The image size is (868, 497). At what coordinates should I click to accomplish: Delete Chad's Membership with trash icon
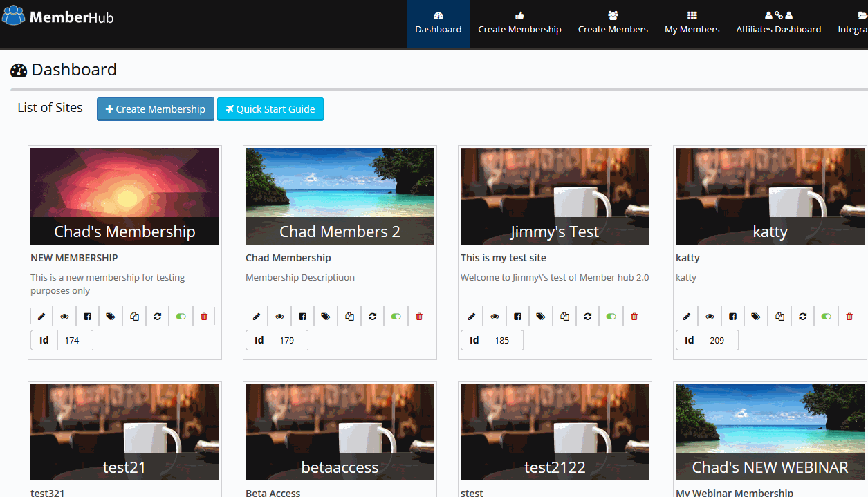click(204, 316)
